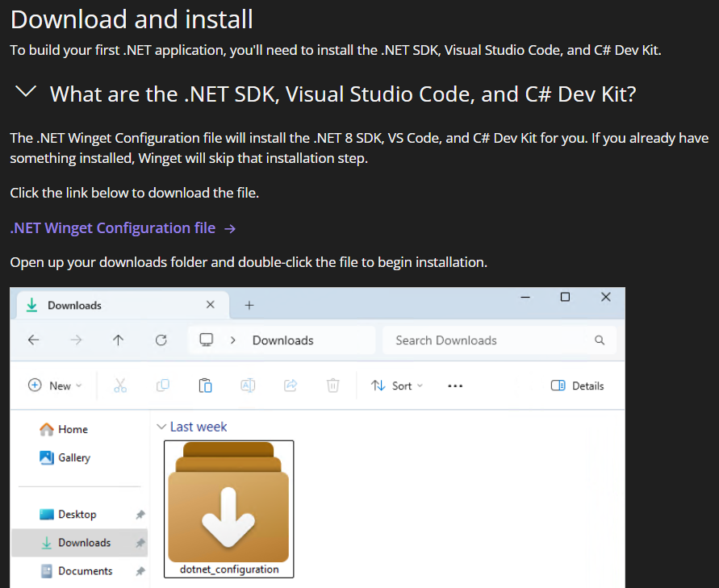Open Documents in the navigation pane
The image size is (719, 588).
click(x=76, y=571)
